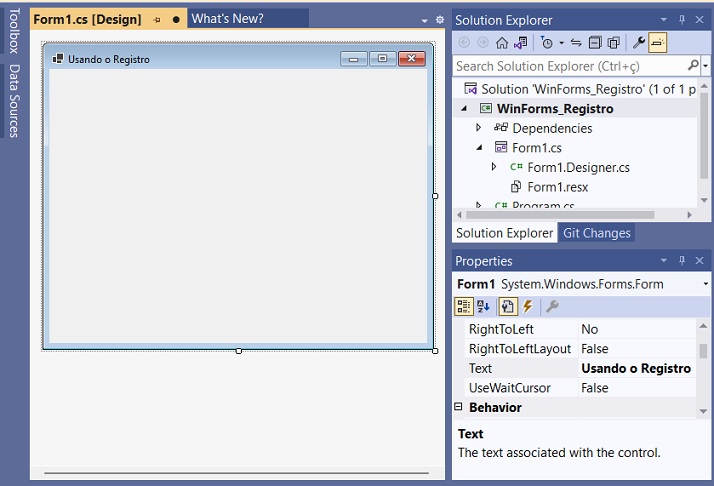Toggle Show All Files icon in Solution Explorer
This screenshot has width=714, height=486.
point(613,43)
